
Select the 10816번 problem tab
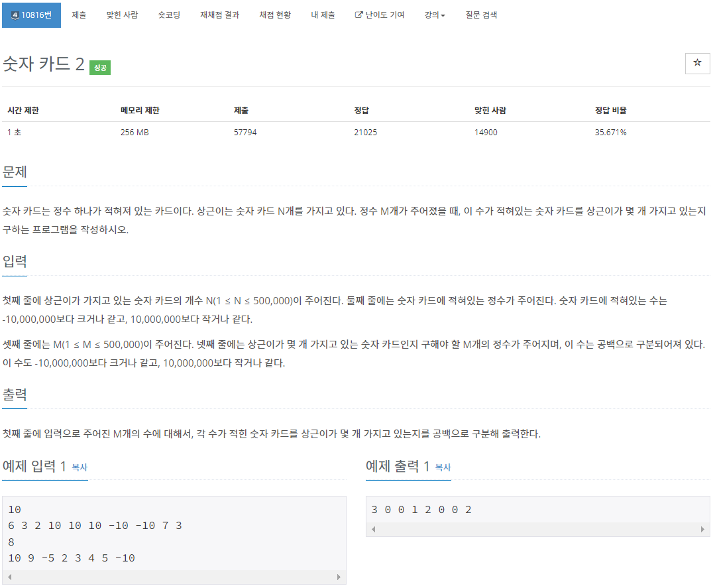31,15
